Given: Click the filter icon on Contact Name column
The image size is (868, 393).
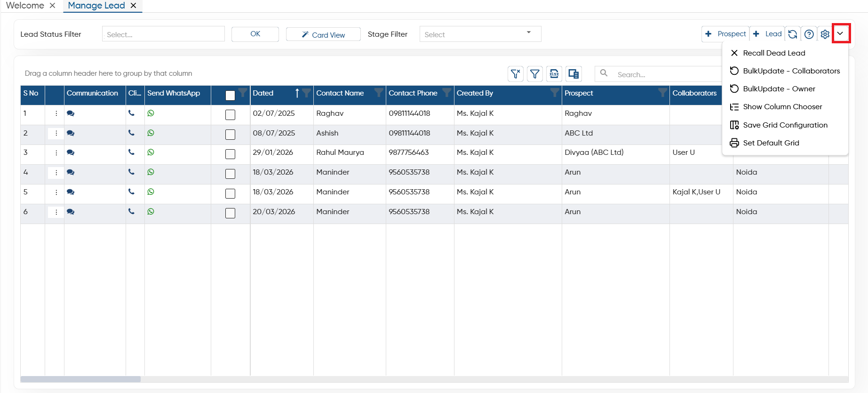Looking at the screenshot, I should click(x=378, y=92).
